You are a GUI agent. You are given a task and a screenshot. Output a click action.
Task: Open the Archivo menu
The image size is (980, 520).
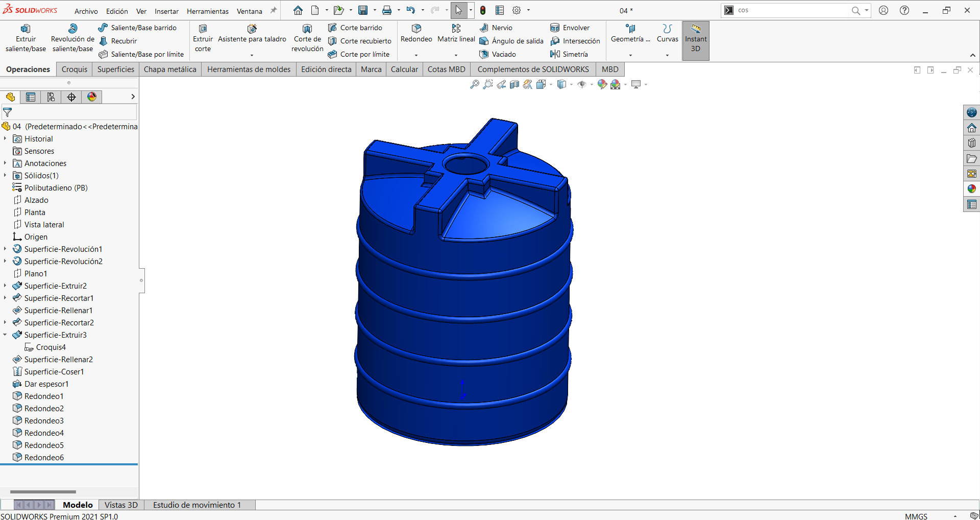tap(86, 11)
